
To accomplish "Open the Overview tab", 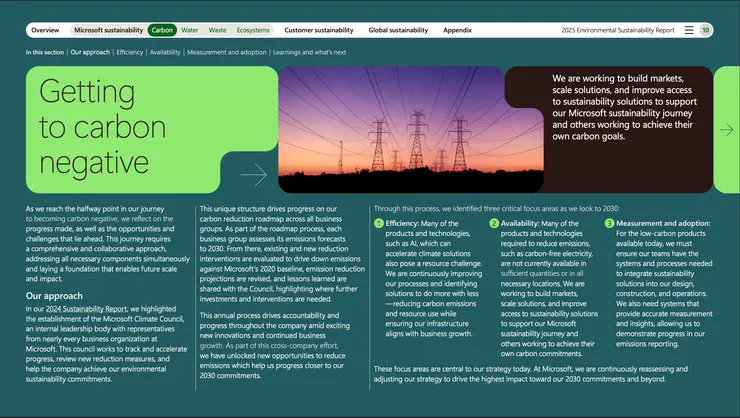I will pos(45,30).
